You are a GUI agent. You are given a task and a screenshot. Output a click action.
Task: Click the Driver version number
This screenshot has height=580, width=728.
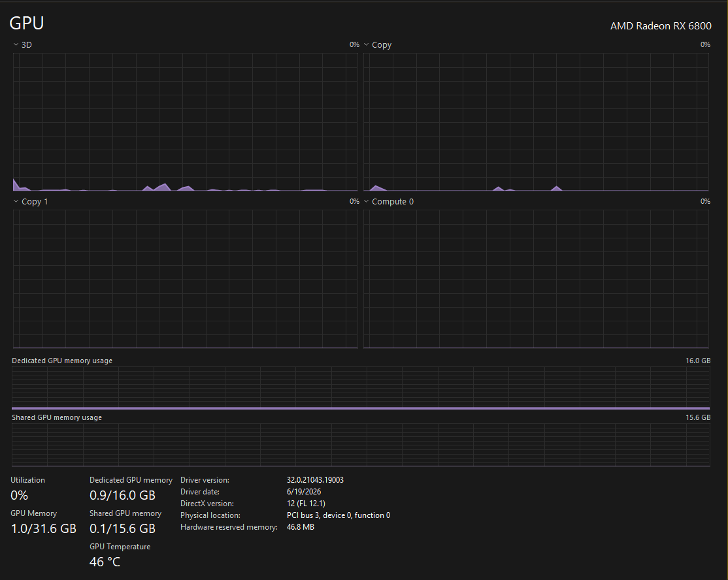pyautogui.click(x=315, y=480)
